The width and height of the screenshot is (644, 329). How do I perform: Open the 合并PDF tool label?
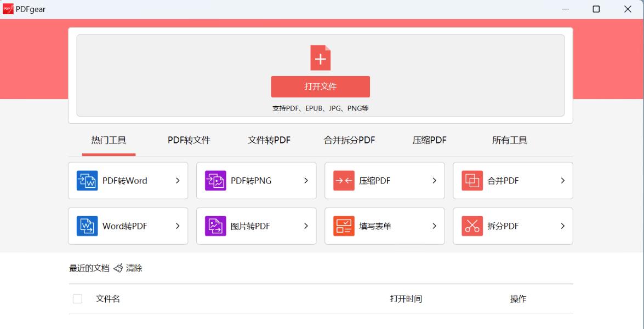point(503,181)
